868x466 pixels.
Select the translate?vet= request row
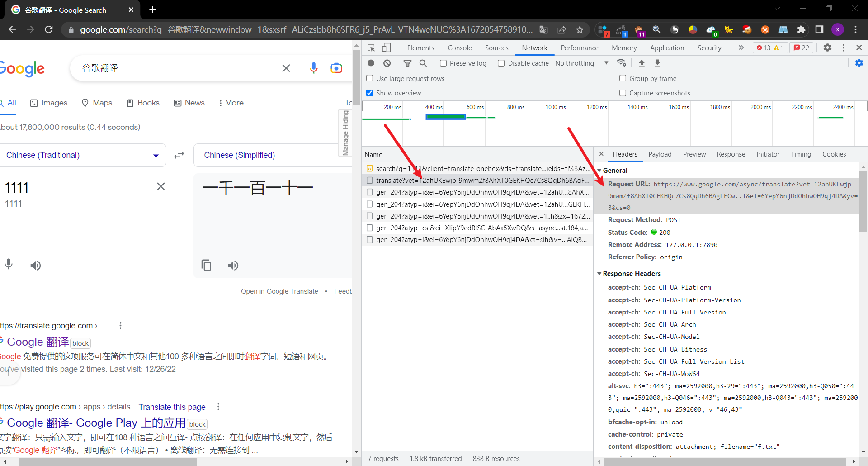482,181
